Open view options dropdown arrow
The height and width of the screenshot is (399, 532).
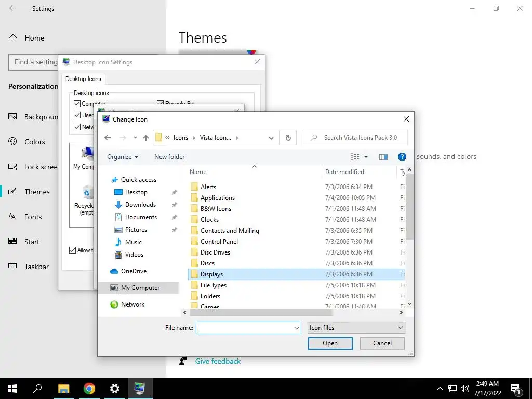point(366,157)
